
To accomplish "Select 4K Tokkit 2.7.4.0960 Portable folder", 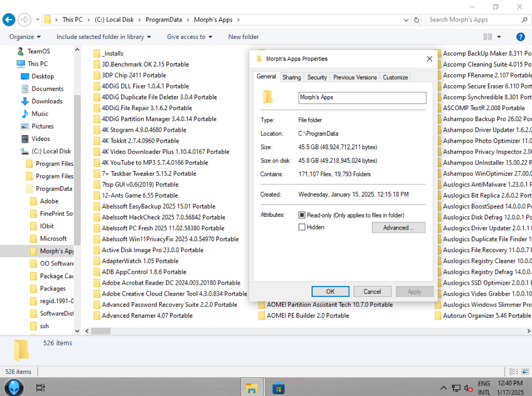I will point(136,141).
